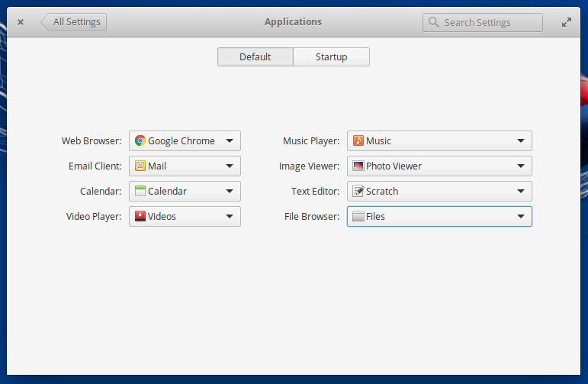Select the Default tab

tap(255, 56)
